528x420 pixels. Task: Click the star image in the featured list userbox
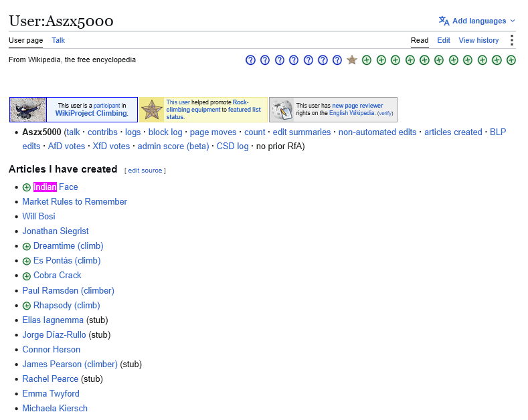coord(152,110)
